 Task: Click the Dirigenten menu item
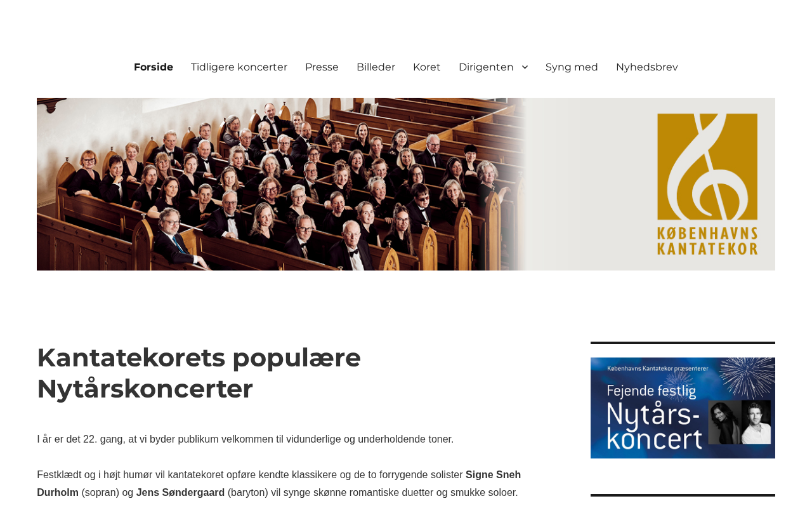click(x=486, y=67)
